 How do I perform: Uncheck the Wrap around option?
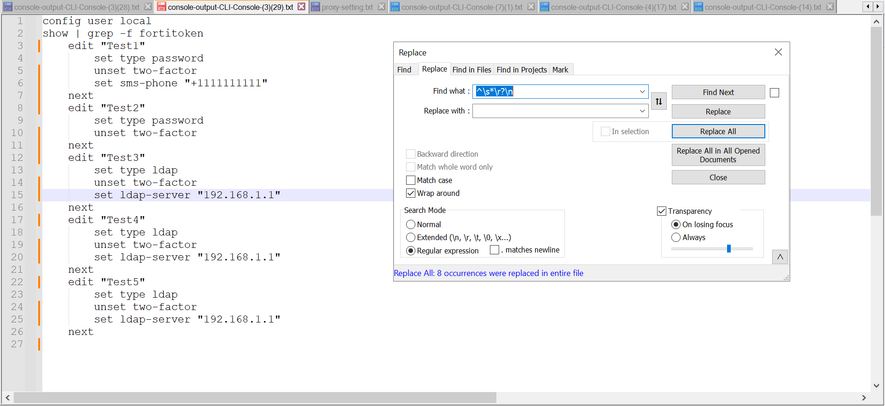411,193
